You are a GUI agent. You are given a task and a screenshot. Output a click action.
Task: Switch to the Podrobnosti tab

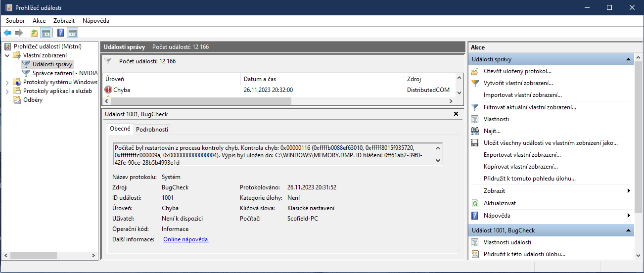coord(152,130)
